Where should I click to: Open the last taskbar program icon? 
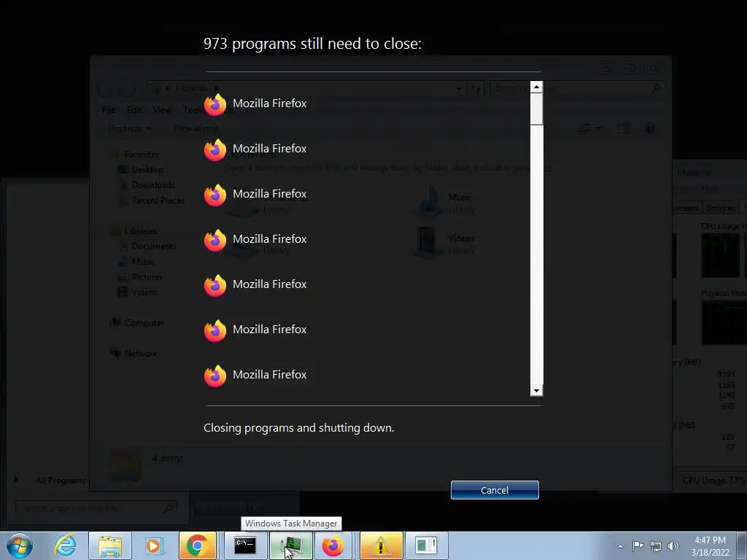click(426, 545)
